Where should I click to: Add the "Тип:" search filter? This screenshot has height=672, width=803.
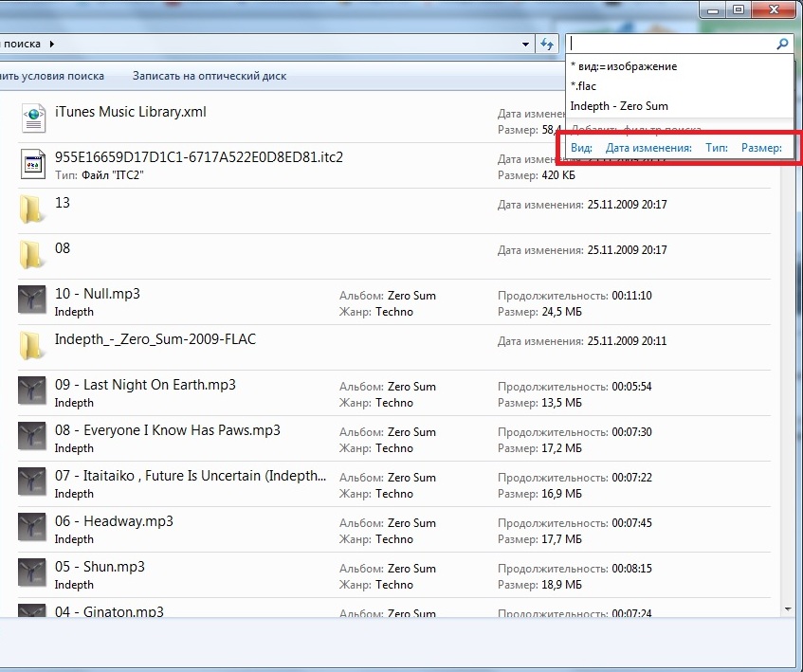[x=717, y=148]
